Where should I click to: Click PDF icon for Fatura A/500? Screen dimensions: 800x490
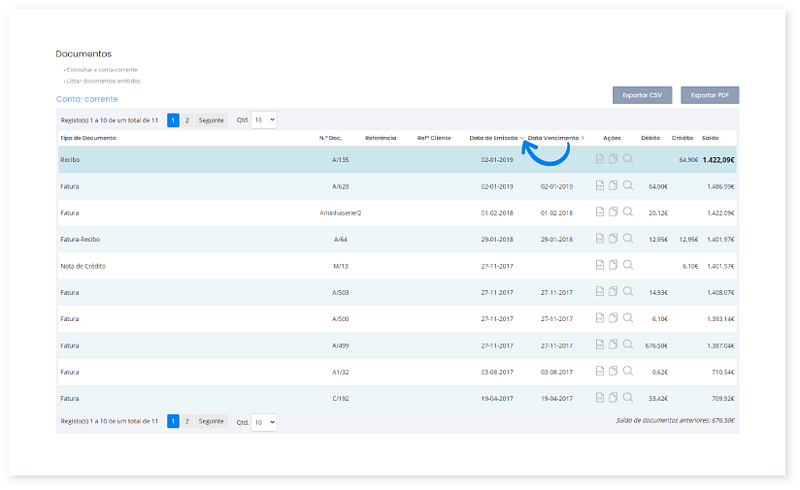[x=599, y=318]
